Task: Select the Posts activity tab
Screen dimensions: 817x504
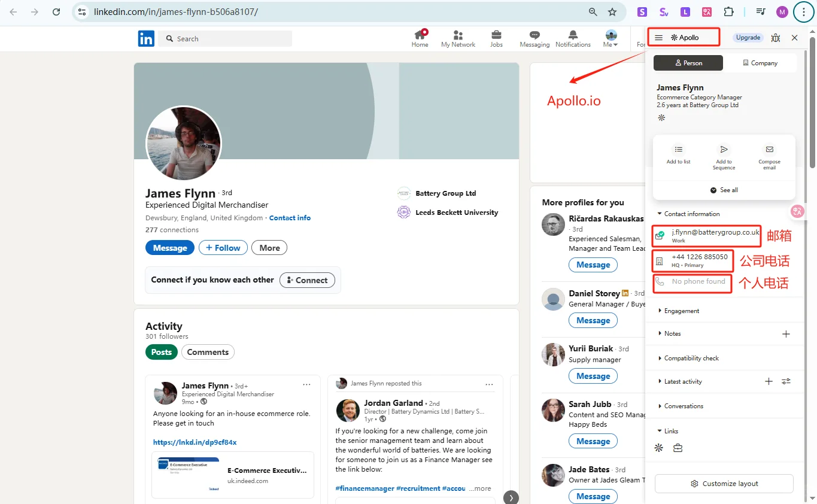Action: coord(162,352)
